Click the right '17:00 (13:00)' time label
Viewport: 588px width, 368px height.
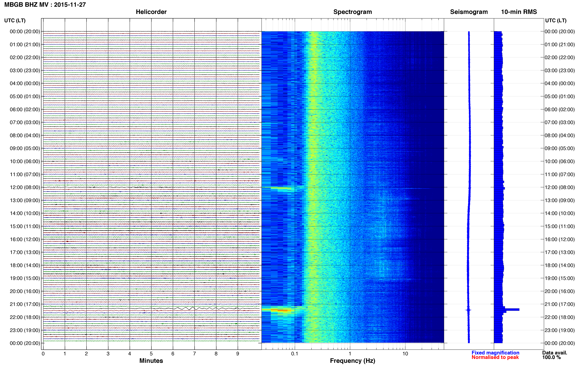[560, 252]
